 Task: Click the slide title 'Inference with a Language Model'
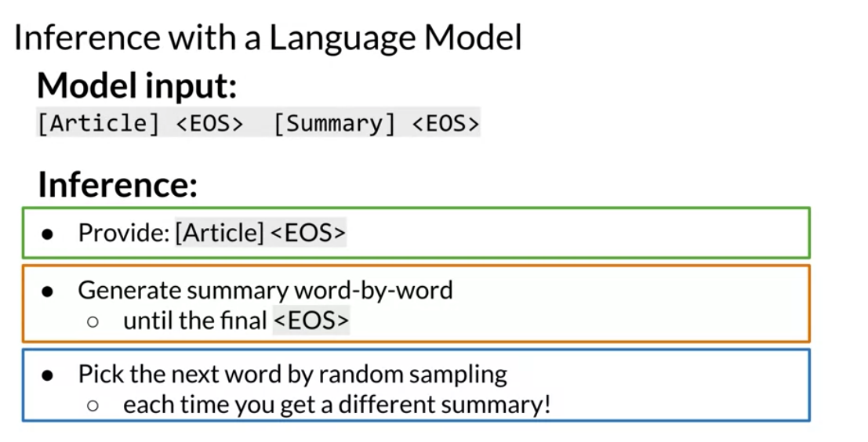coord(268,38)
